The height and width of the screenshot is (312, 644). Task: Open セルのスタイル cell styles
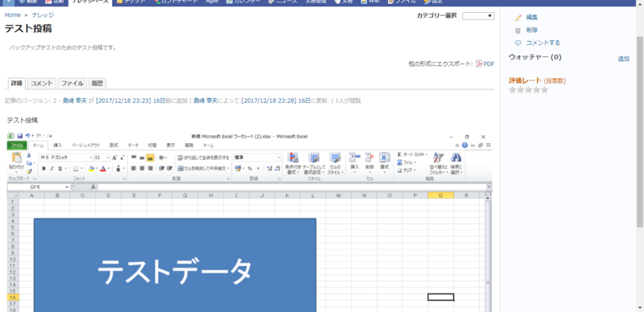(335, 163)
